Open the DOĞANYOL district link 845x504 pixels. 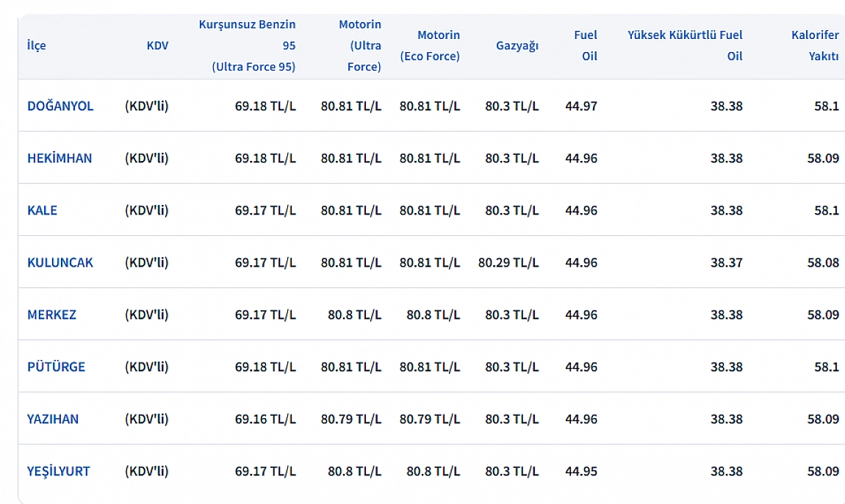click(60, 107)
